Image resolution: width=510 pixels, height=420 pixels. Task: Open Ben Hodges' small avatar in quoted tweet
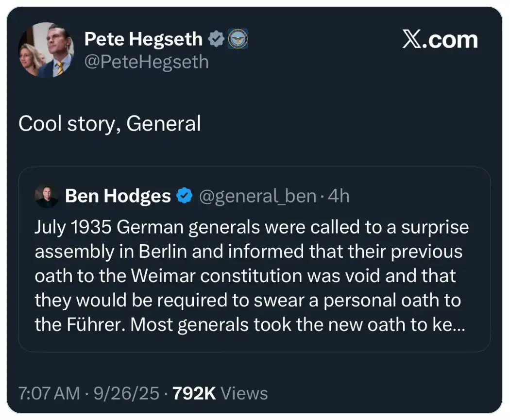pyautogui.click(x=47, y=196)
